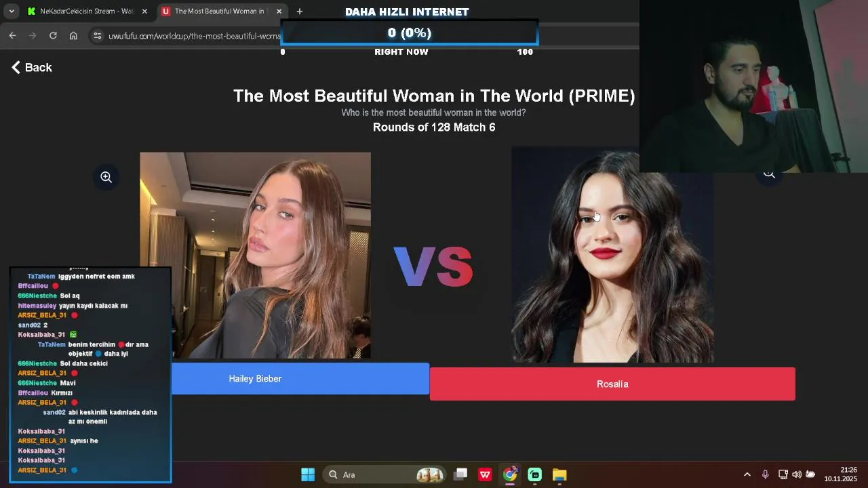Click chat message 'aynısı he'
The image size is (868, 488).
pos(84,441)
